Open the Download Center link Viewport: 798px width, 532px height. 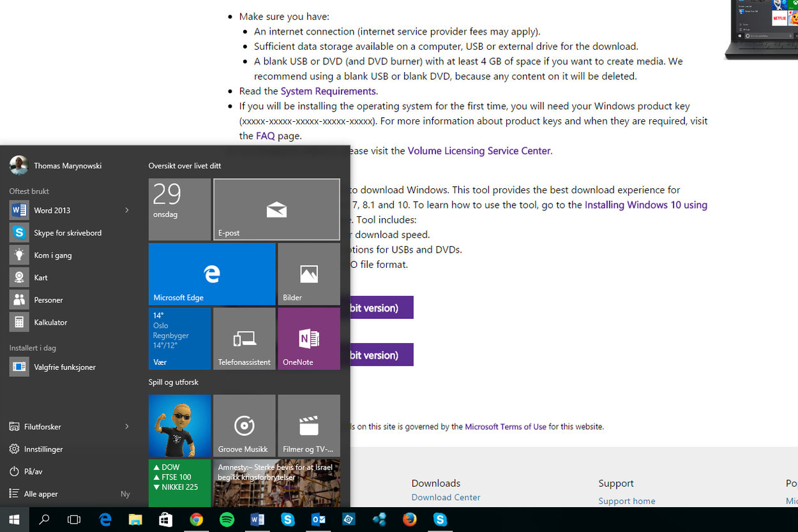click(446, 497)
